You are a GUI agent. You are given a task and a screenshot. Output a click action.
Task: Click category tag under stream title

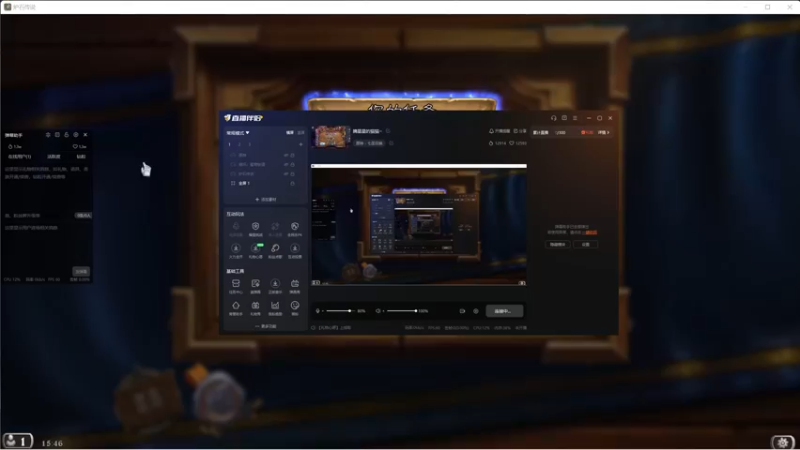(x=369, y=143)
